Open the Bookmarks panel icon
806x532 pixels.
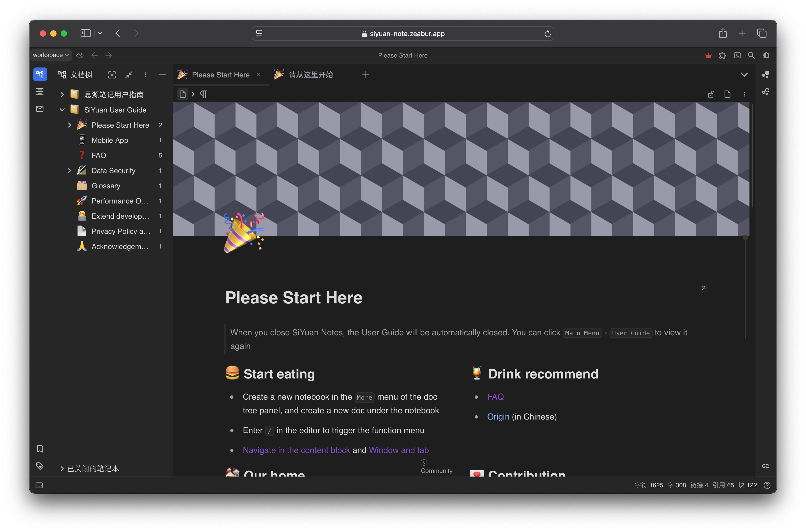tap(40, 449)
